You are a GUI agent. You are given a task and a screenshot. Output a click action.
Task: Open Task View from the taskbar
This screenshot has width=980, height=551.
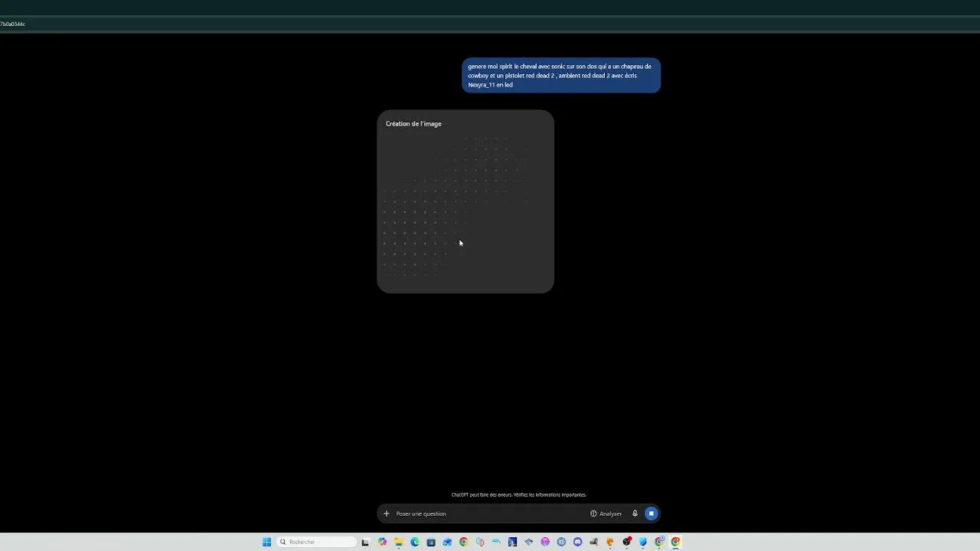click(365, 542)
